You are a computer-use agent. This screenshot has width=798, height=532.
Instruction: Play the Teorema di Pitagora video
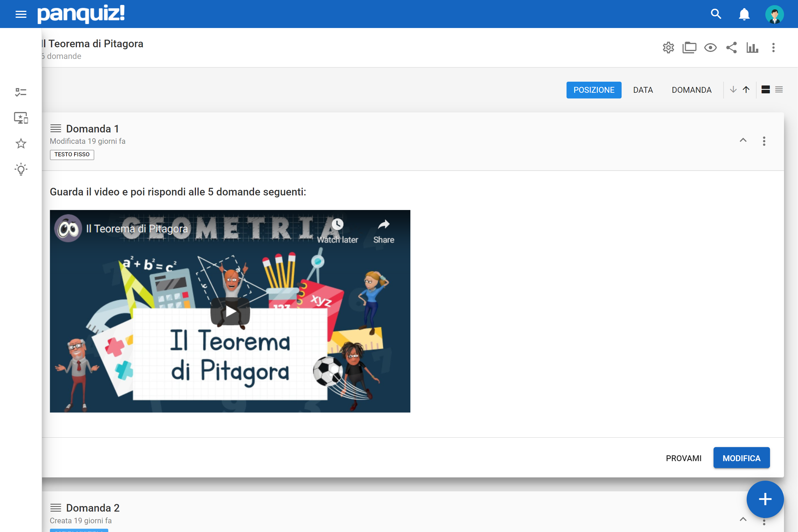coord(230,311)
